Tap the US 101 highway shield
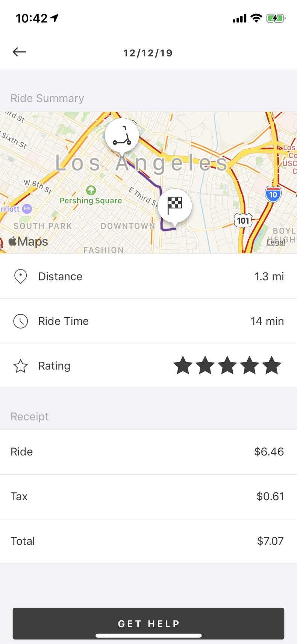The width and height of the screenshot is (297, 644). coord(243,220)
